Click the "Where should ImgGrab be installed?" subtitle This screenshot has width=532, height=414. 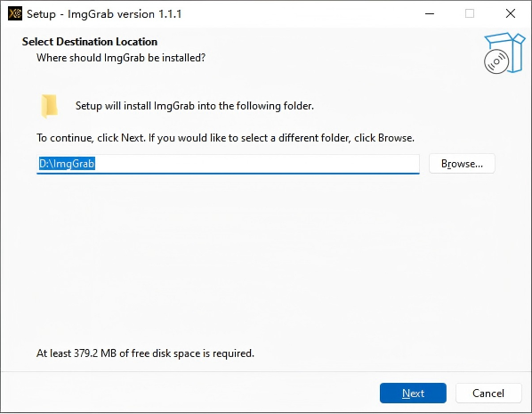click(121, 58)
